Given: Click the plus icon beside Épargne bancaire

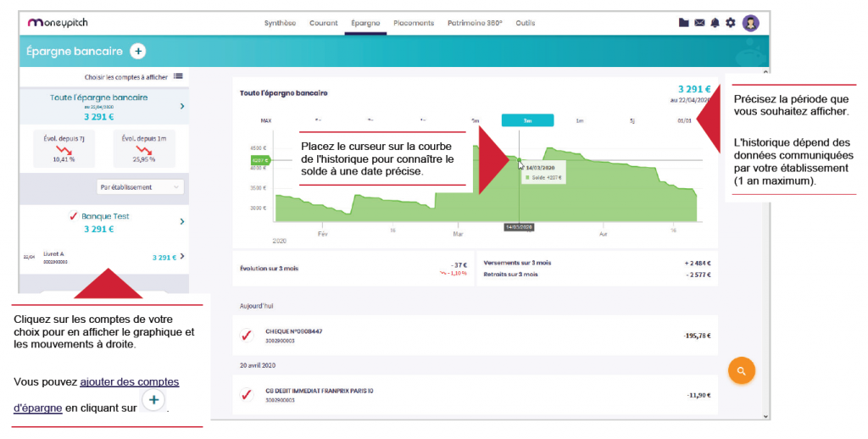Looking at the screenshot, I should (138, 52).
